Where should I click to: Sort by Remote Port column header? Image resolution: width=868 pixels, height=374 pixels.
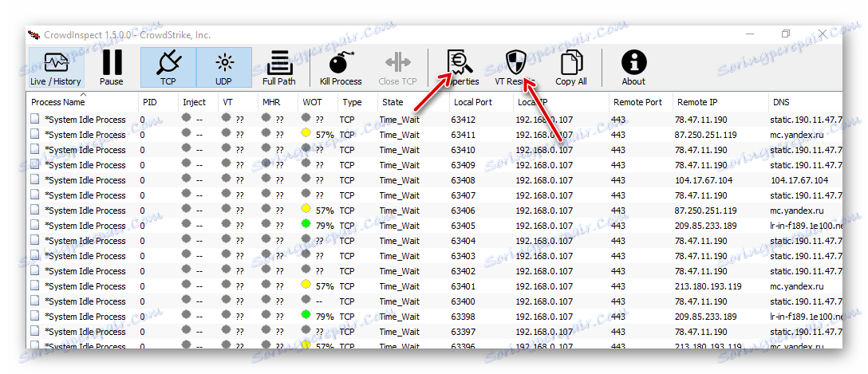(641, 102)
